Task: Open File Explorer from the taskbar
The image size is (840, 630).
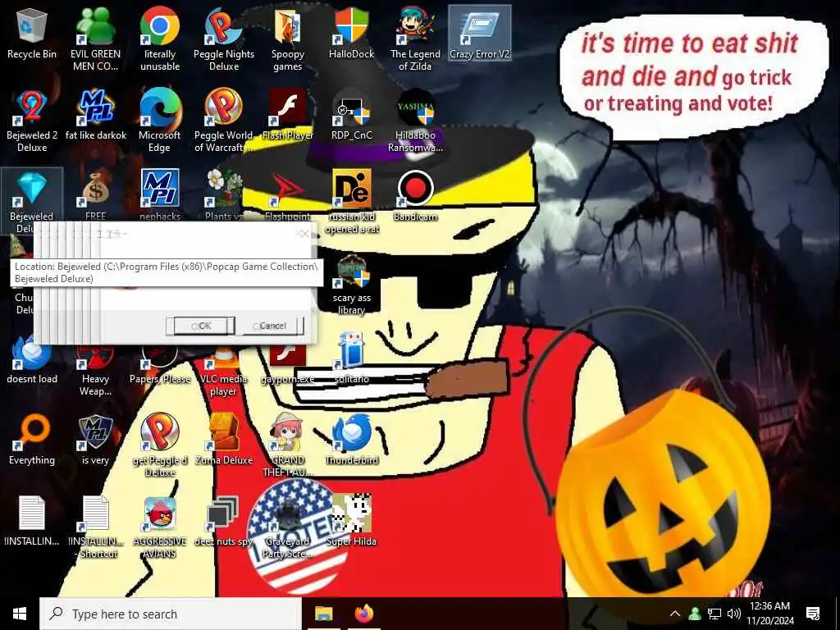Action: 323,614
